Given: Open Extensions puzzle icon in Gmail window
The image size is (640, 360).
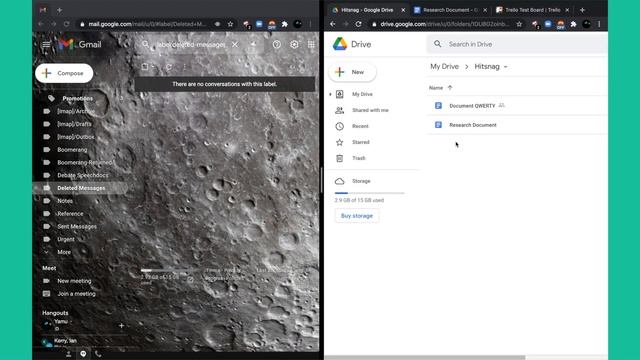Looking at the screenshot, I should point(285,24).
